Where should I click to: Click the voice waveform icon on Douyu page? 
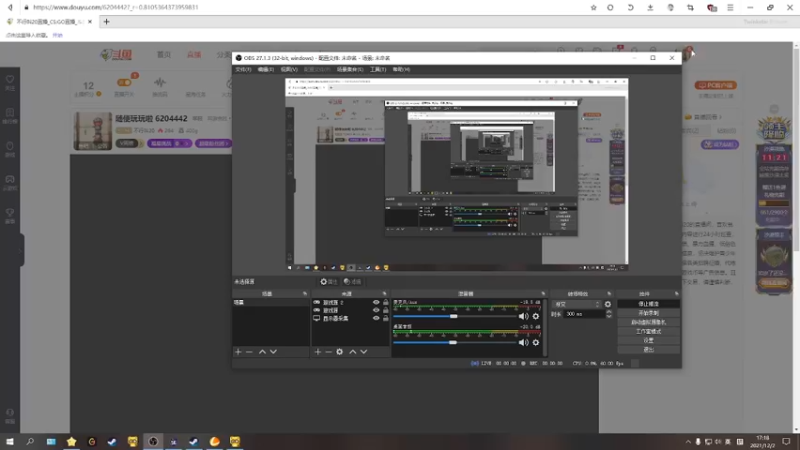(160, 83)
